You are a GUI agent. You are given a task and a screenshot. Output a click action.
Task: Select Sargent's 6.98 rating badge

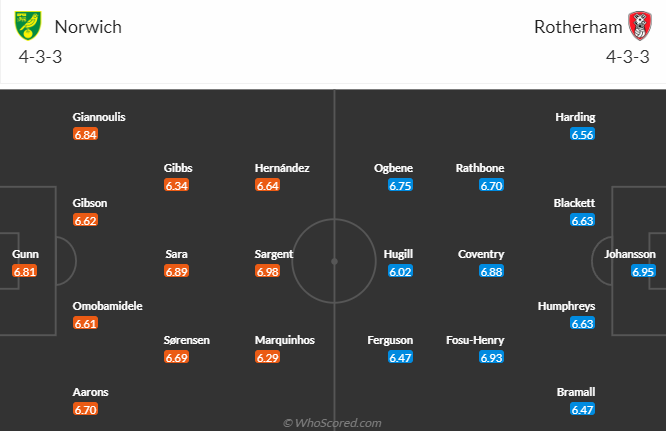(268, 271)
